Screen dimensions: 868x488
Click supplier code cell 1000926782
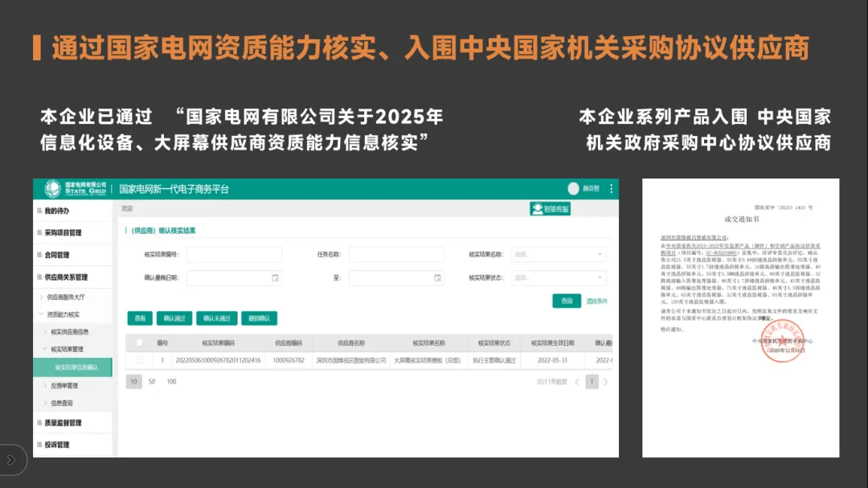pyautogui.click(x=289, y=360)
